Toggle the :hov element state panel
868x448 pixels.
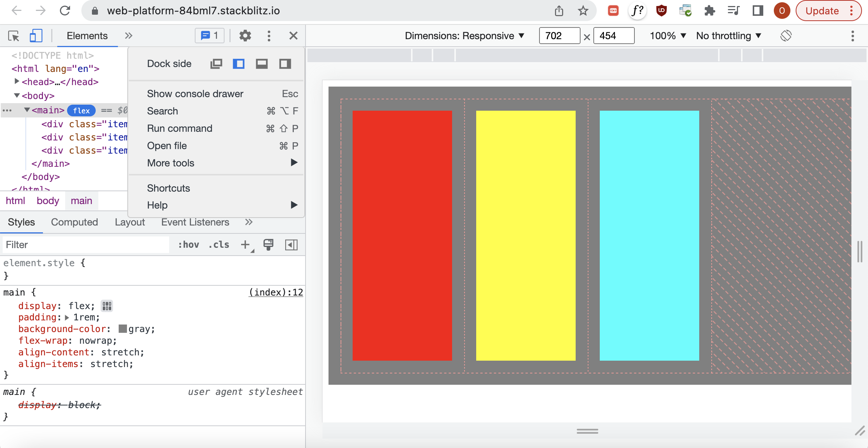189,245
